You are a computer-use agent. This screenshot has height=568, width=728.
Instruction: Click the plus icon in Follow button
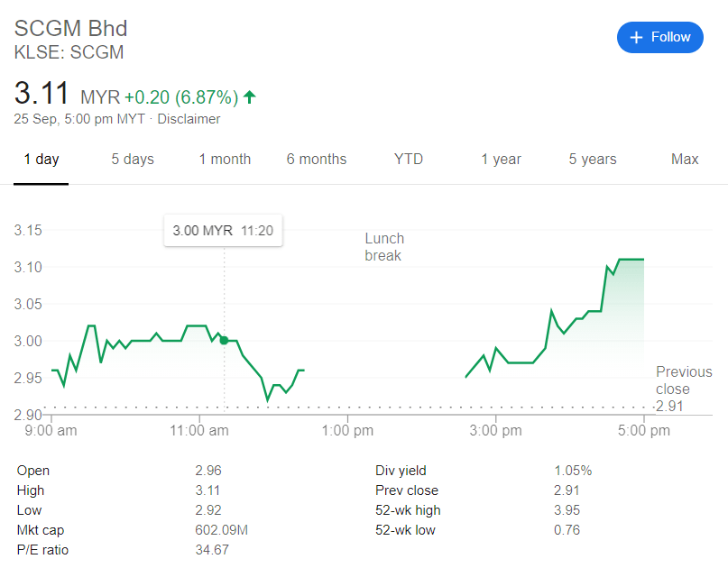tap(636, 37)
